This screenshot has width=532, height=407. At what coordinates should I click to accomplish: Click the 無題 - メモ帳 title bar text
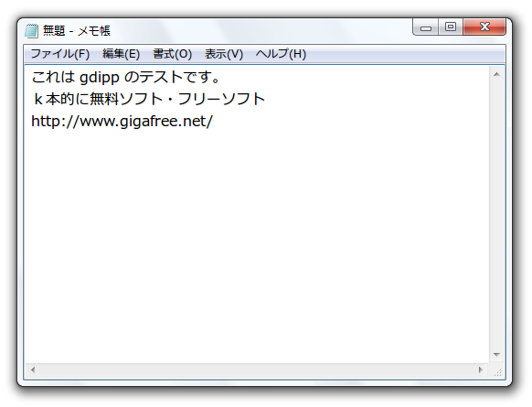pyautogui.click(x=77, y=31)
